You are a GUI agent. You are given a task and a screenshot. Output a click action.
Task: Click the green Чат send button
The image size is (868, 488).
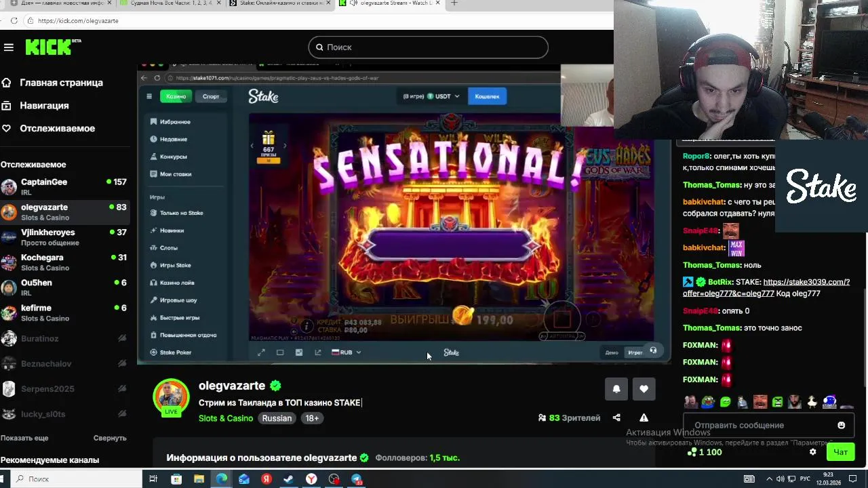point(841,452)
